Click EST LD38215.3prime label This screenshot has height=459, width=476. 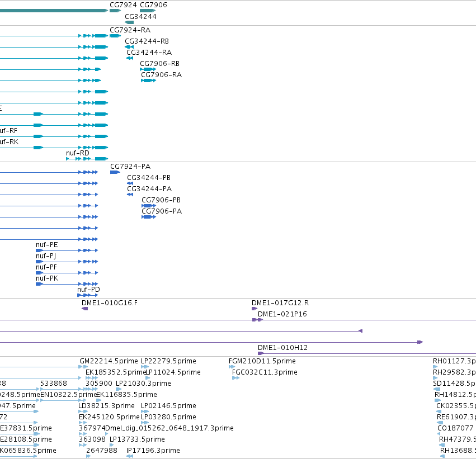[106, 406]
